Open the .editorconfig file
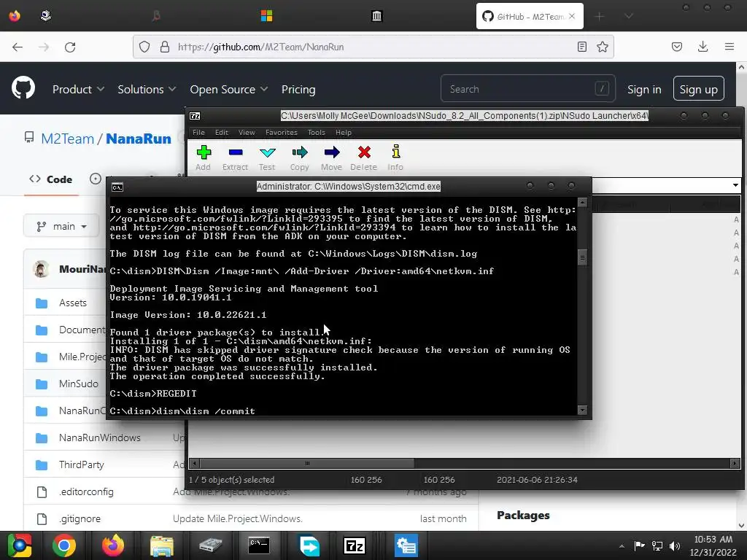 coord(86,492)
